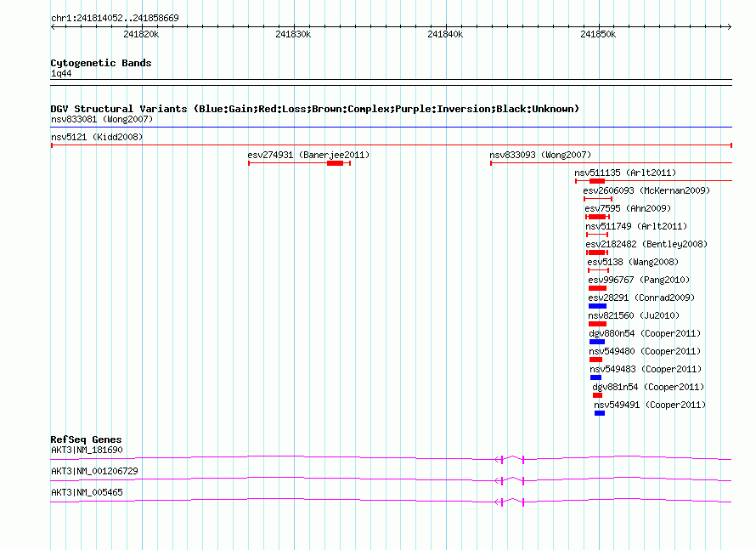The image size is (756, 550).
Task: Click the chr1:241814052..241858669 coordinate text
Action: [115, 19]
